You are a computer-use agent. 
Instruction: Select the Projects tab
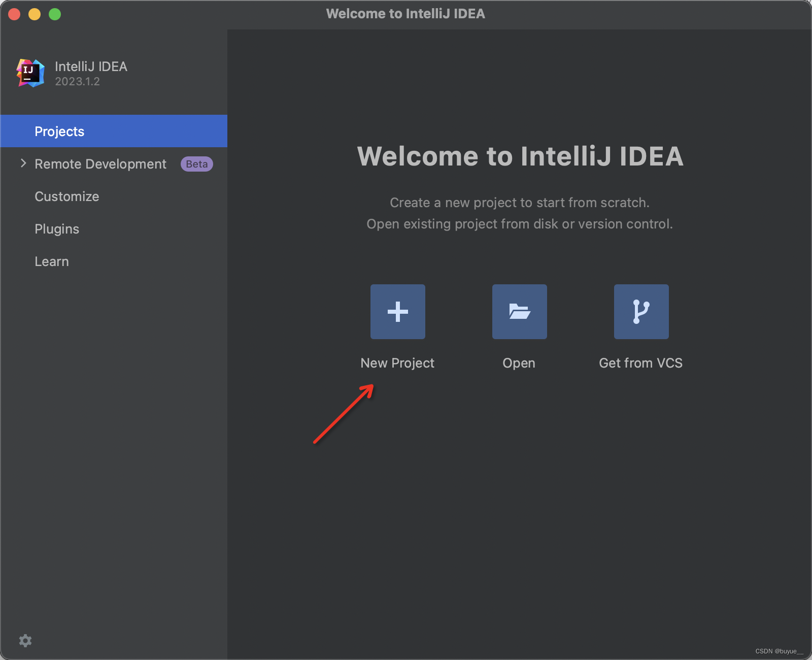point(114,131)
